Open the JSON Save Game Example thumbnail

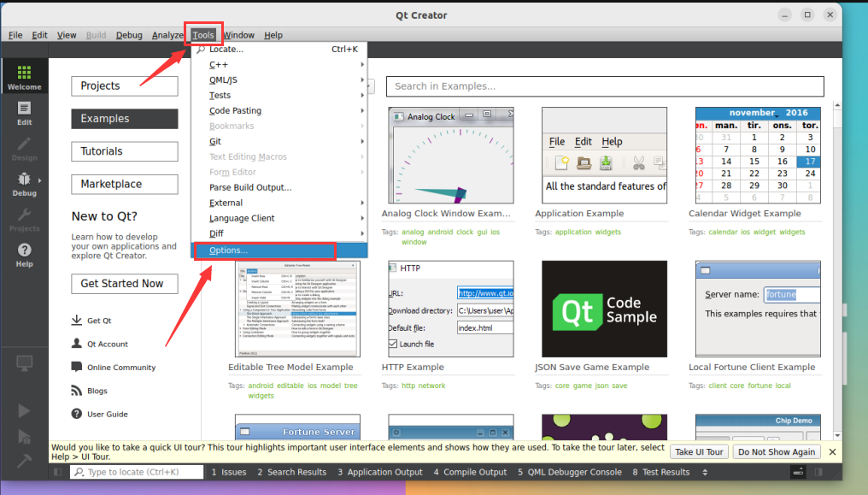click(605, 309)
